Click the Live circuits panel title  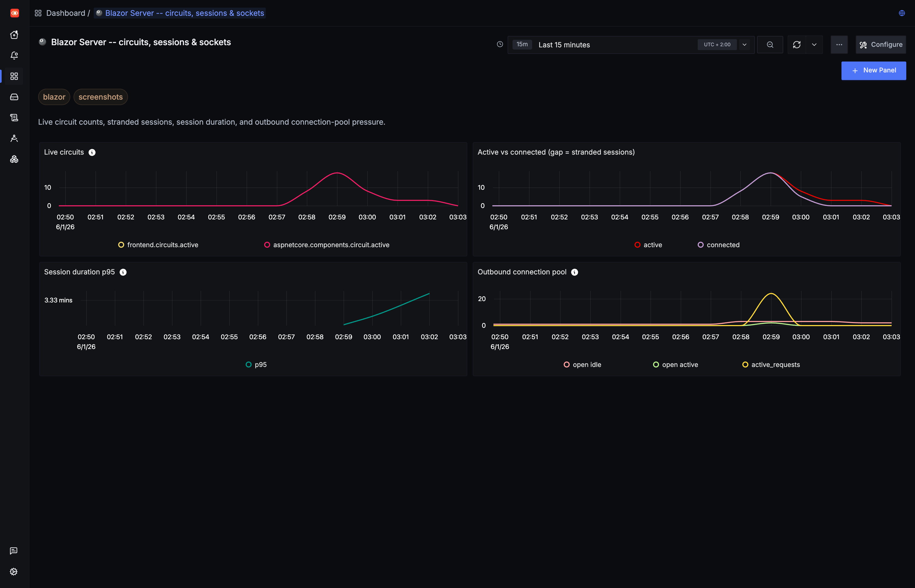(x=64, y=152)
